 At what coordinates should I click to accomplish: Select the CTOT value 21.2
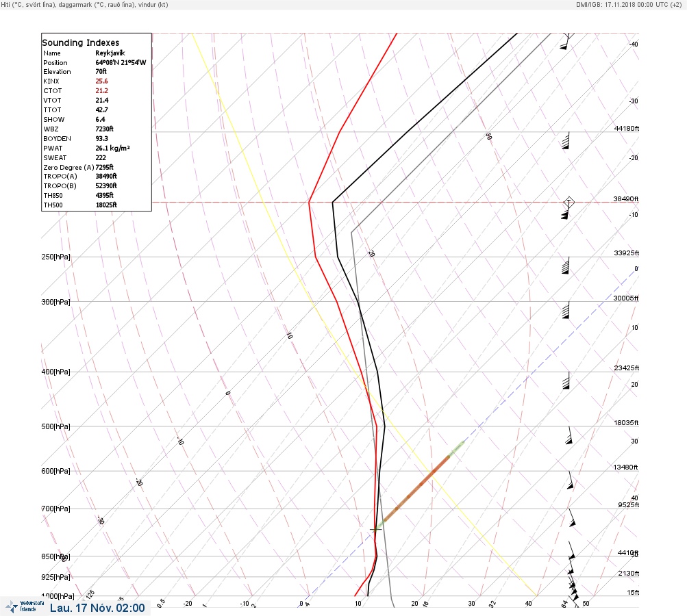[101, 90]
